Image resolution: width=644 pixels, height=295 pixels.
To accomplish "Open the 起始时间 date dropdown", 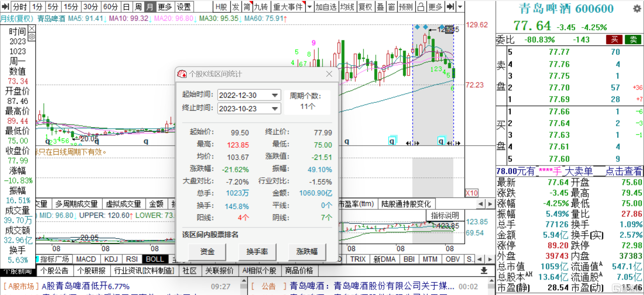I will tap(275, 95).
